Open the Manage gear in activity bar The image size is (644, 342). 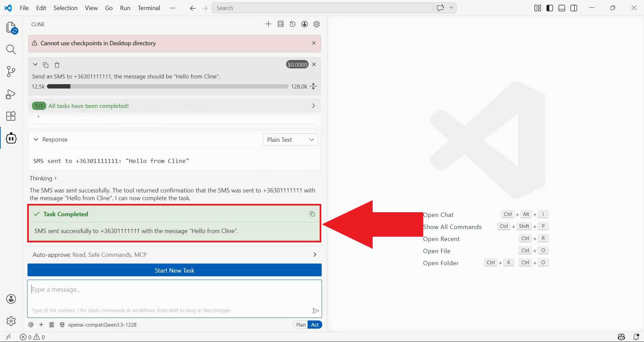click(x=11, y=321)
